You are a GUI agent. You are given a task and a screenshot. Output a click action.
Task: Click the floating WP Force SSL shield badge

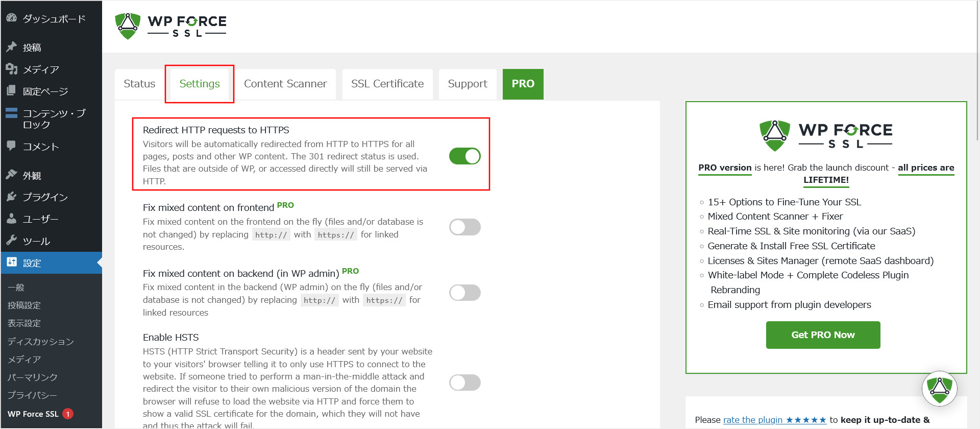coord(939,388)
